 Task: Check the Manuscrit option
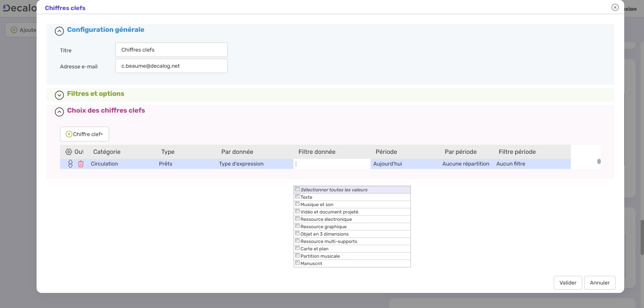298,263
